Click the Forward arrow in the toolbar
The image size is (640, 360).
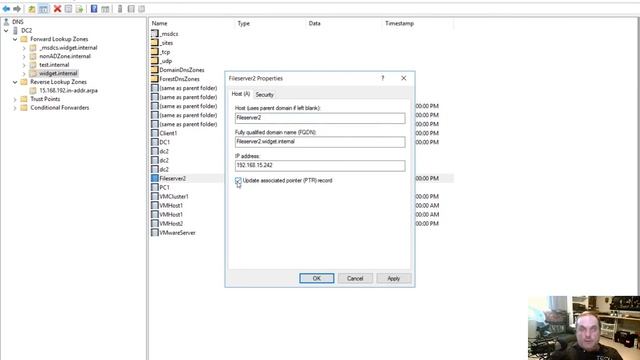pyautogui.click(x=17, y=9)
